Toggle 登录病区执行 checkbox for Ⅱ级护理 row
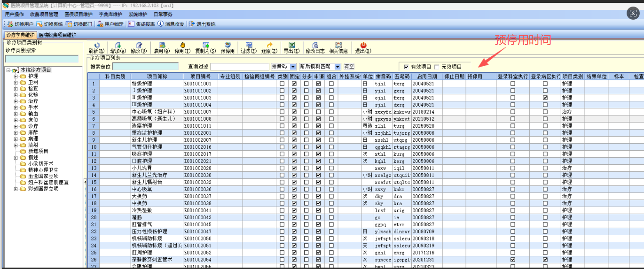Image resolution: width=644 pixels, height=269 pixels. [x=545, y=98]
